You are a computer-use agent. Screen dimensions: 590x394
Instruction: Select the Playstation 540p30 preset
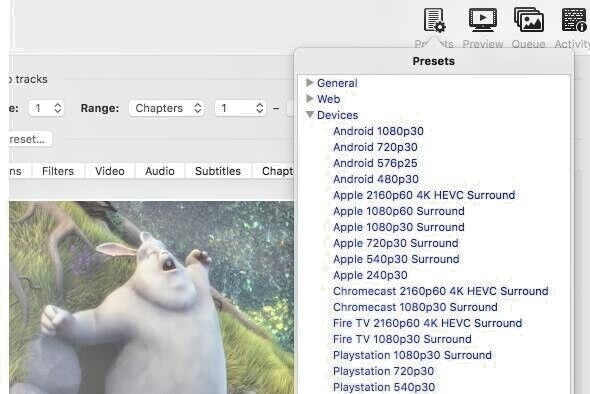click(x=384, y=387)
